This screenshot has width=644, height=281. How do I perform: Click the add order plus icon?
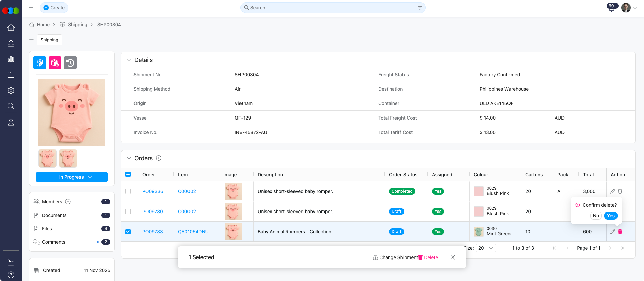point(159,158)
